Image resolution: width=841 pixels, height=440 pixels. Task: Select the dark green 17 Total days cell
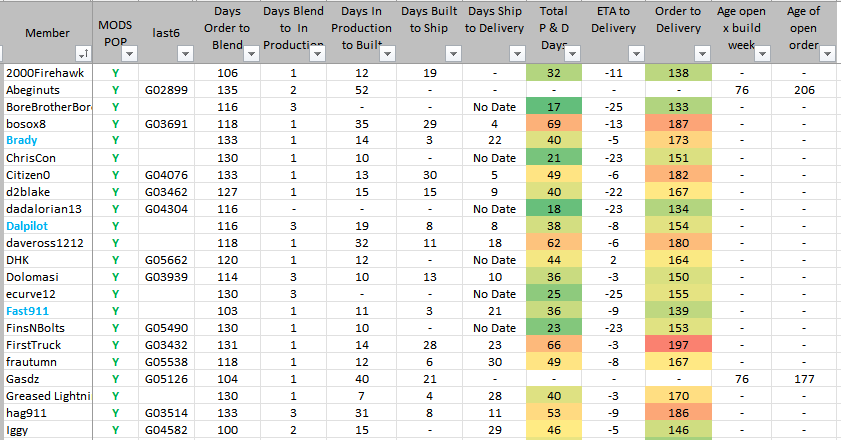[554, 106]
